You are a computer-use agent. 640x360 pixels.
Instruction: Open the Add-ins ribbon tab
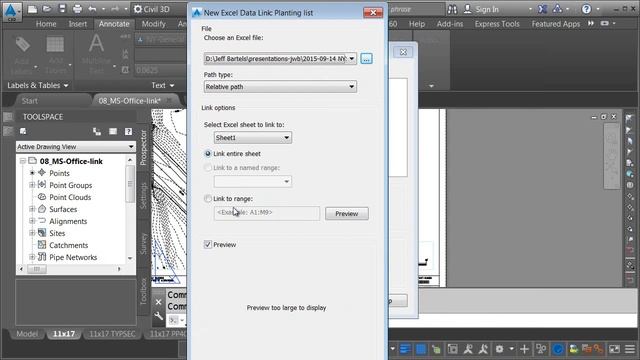coord(450,24)
